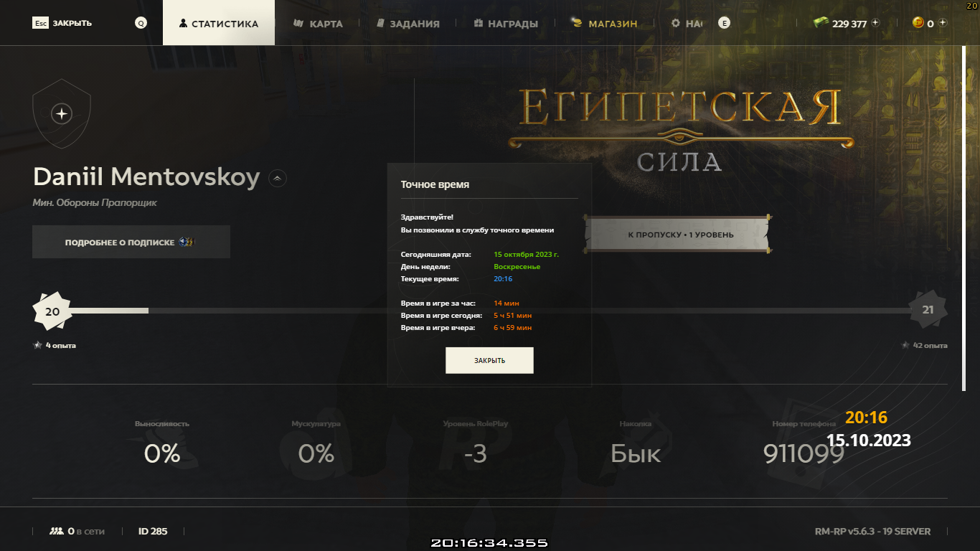This screenshot has height=551, width=980.
Task: Go to the Награды tab
Action: tap(506, 23)
